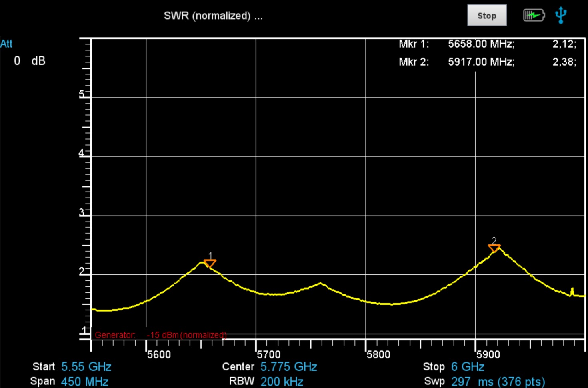Select marker 2 triangle on the trace
The image size is (588, 388).
494,248
